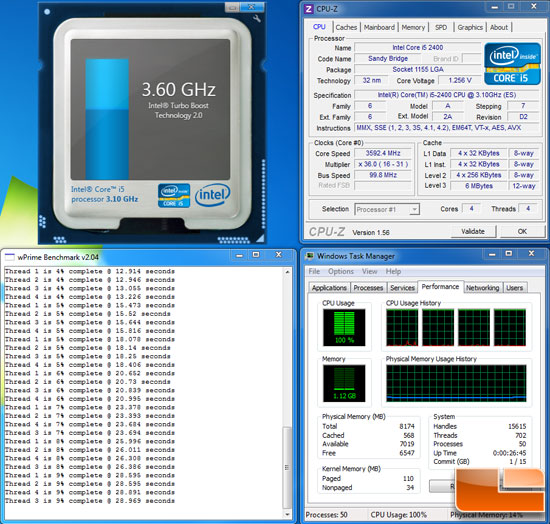Click CPU Usage: 100% in Task Manager status bar
Viewport: 550px width, 524px height.
tap(398, 515)
